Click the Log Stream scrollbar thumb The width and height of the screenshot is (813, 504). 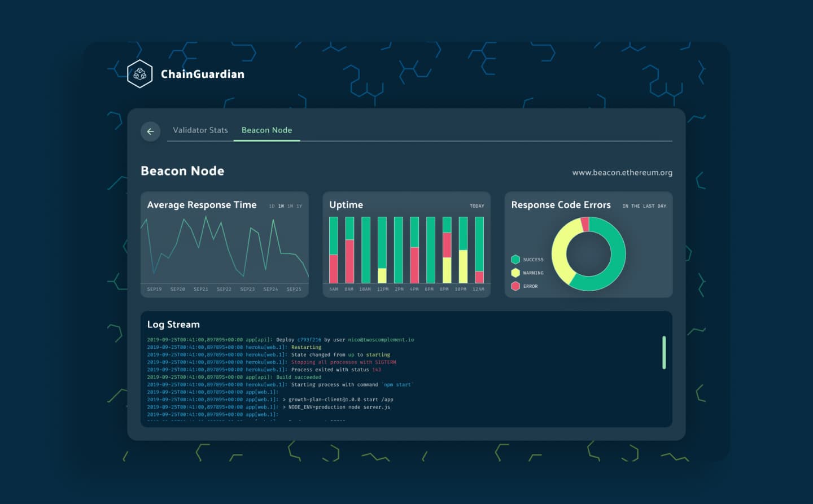point(664,353)
